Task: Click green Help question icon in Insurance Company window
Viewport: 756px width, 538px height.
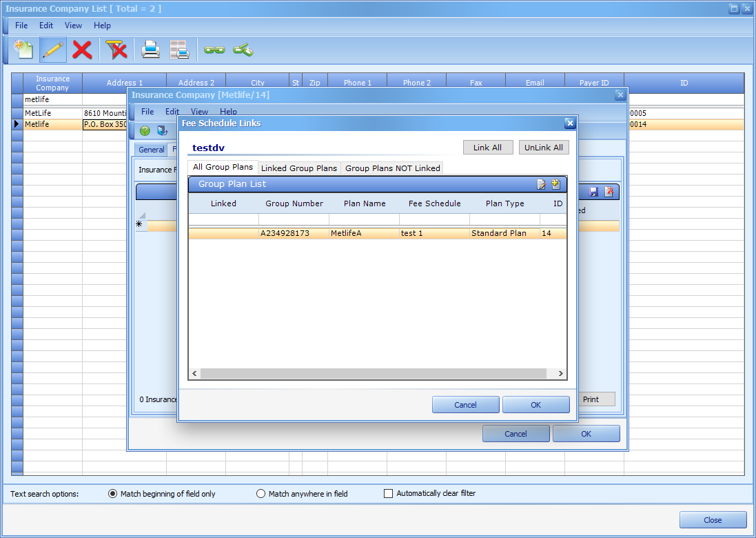Action: (x=145, y=131)
